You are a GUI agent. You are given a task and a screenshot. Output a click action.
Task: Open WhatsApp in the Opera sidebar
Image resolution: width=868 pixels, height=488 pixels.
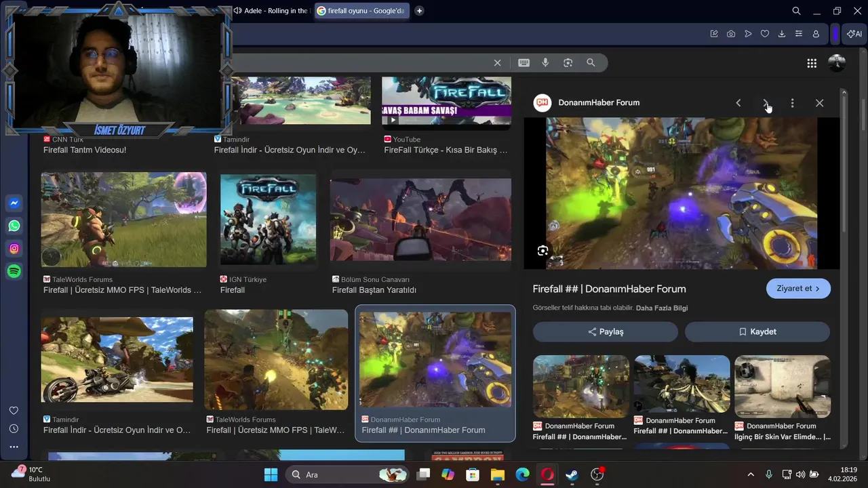[14, 226]
